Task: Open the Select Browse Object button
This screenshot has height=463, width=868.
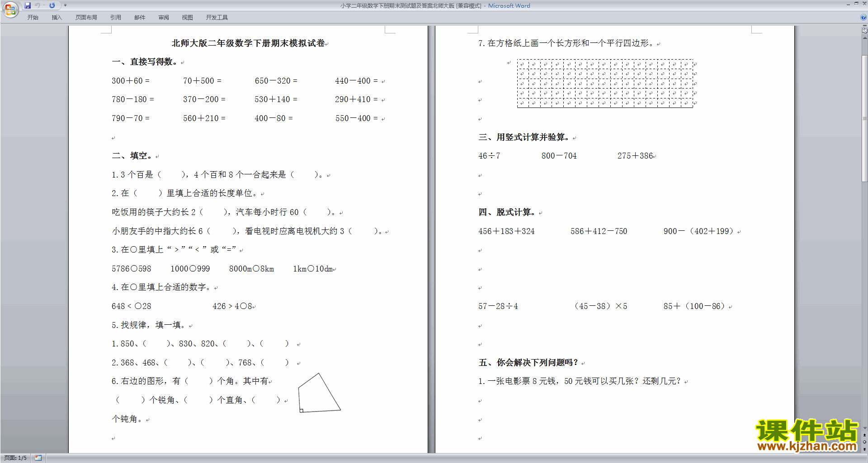Action: tap(864, 442)
